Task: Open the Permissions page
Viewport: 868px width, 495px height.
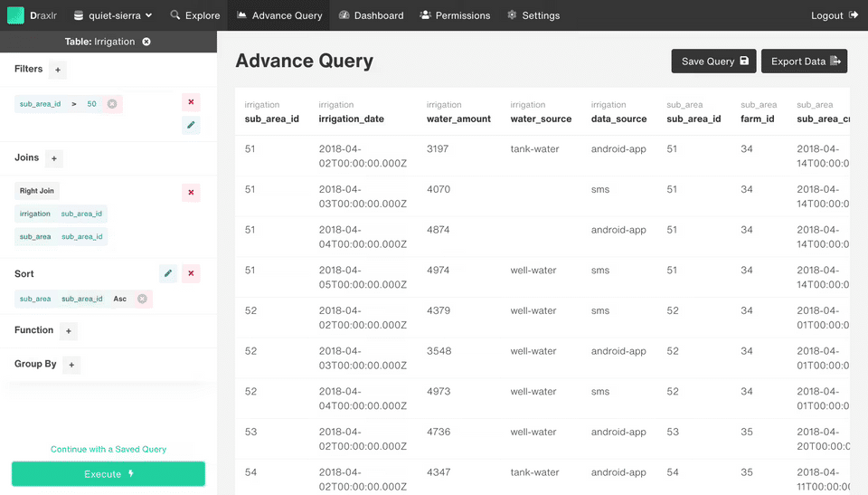Action: pos(455,15)
